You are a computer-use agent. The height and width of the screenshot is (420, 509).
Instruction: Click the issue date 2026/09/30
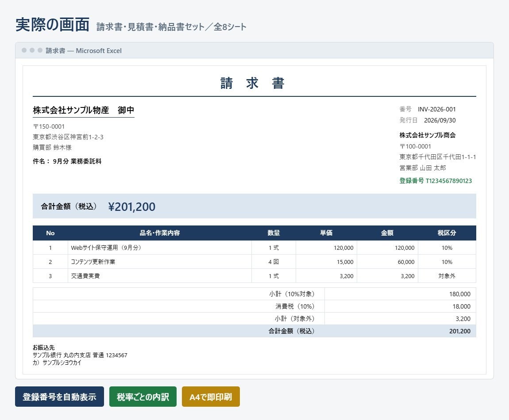[440, 120]
